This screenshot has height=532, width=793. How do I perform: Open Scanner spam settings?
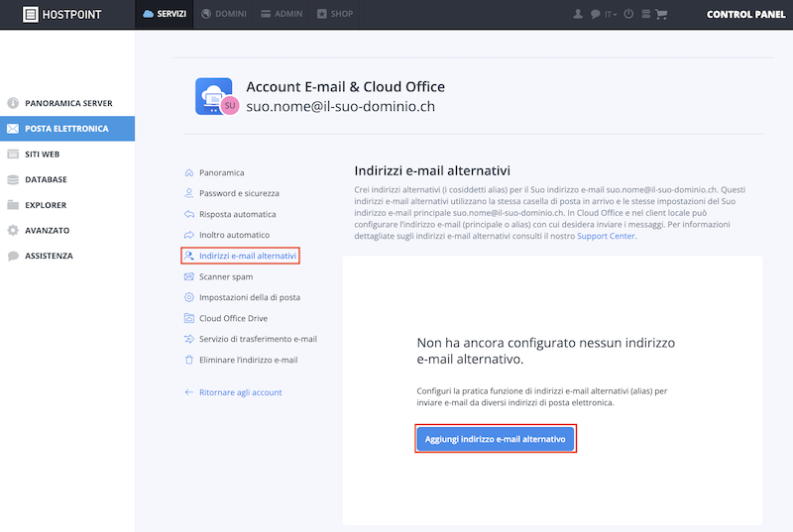[226, 276]
